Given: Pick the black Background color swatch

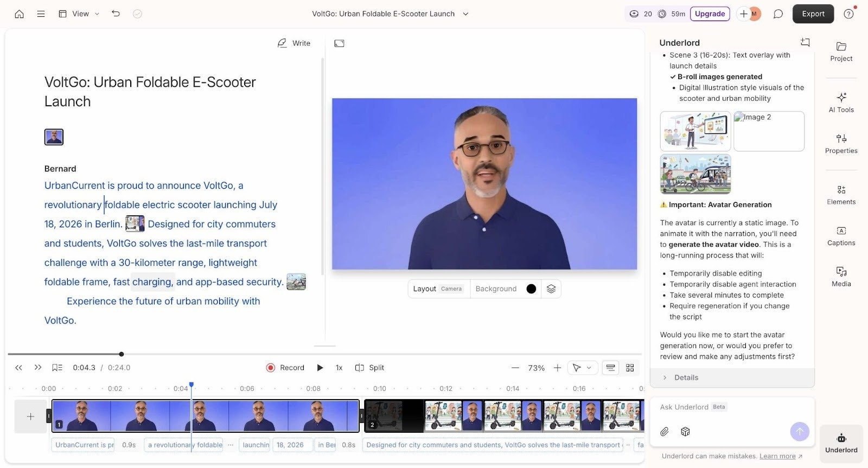Looking at the screenshot, I should [531, 289].
